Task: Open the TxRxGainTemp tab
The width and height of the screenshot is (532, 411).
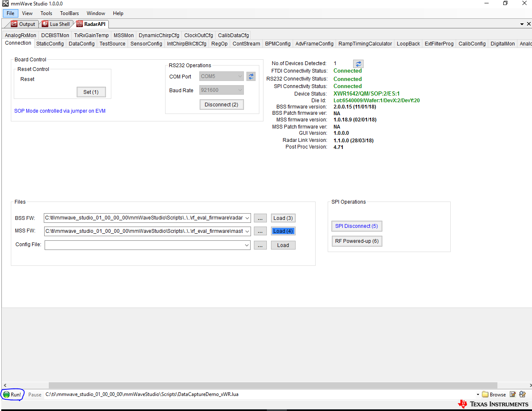Action: (x=91, y=35)
